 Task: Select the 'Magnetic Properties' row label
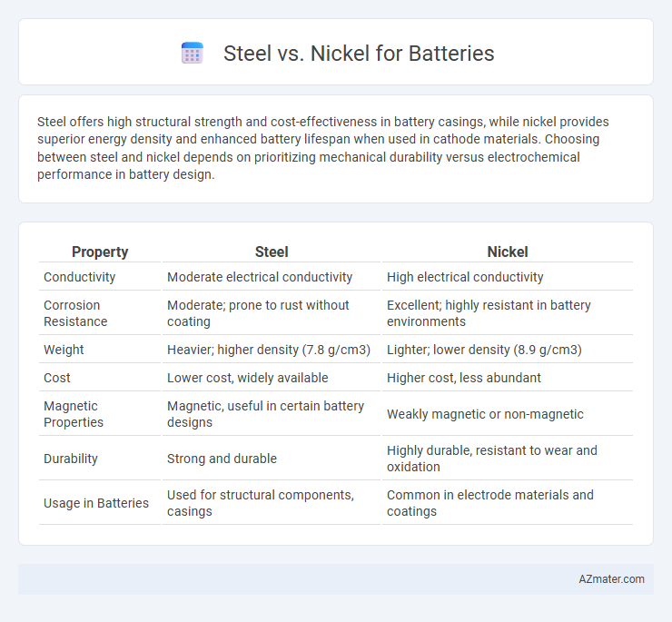[74, 414]
